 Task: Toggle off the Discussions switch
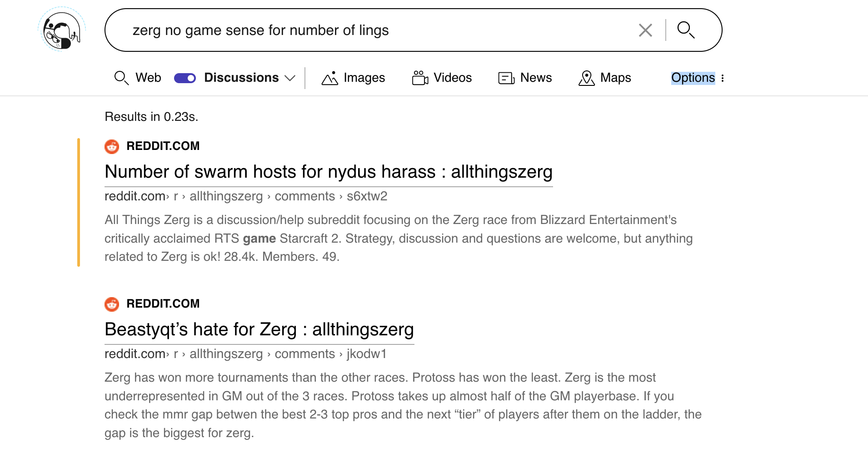[185, 78]
